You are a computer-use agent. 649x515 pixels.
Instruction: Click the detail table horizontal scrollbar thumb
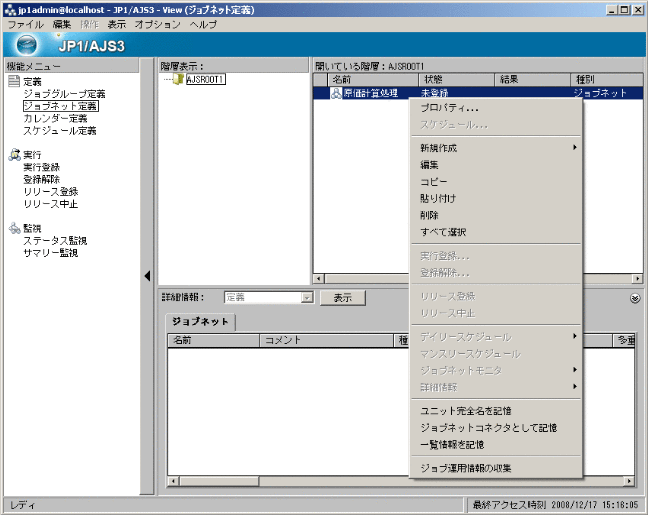pos(219,481)
